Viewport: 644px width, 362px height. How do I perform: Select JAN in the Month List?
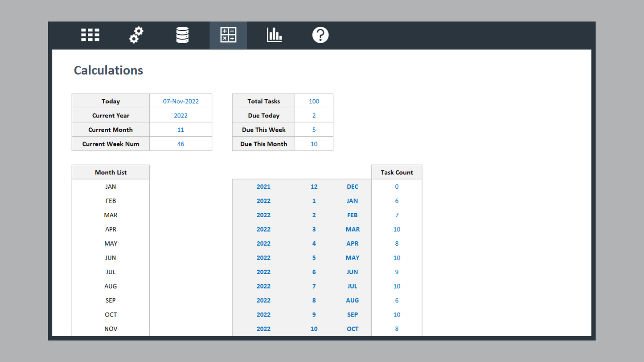(x=111, y=187)
